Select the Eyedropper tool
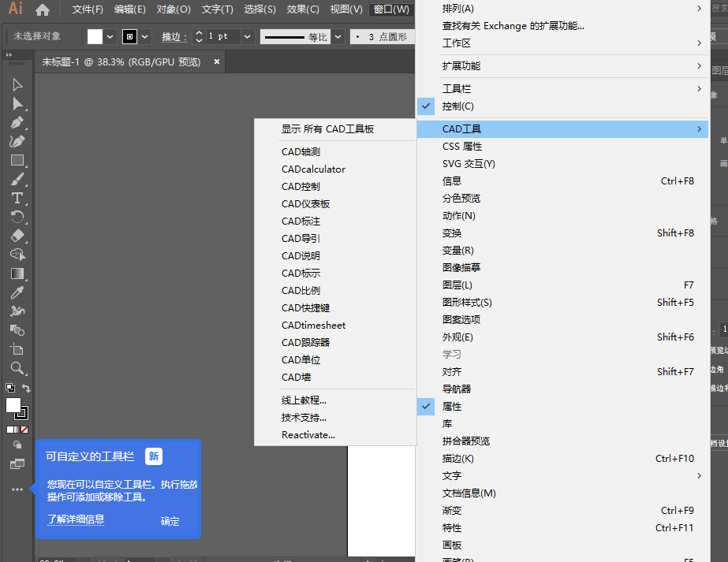728x562 pixels. pos(17,292)
